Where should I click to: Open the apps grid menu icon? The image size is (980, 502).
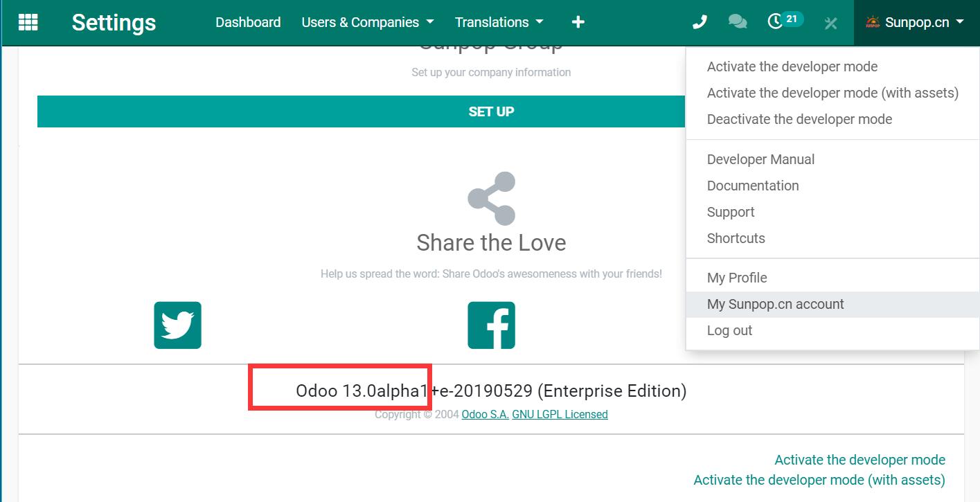tap(28, 22)
